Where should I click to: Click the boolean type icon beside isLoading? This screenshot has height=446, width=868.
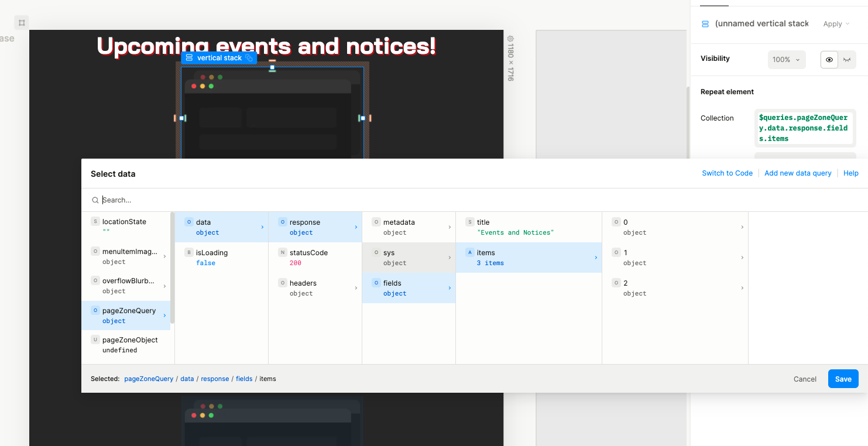pyautogui.click(x=188, y=253)
